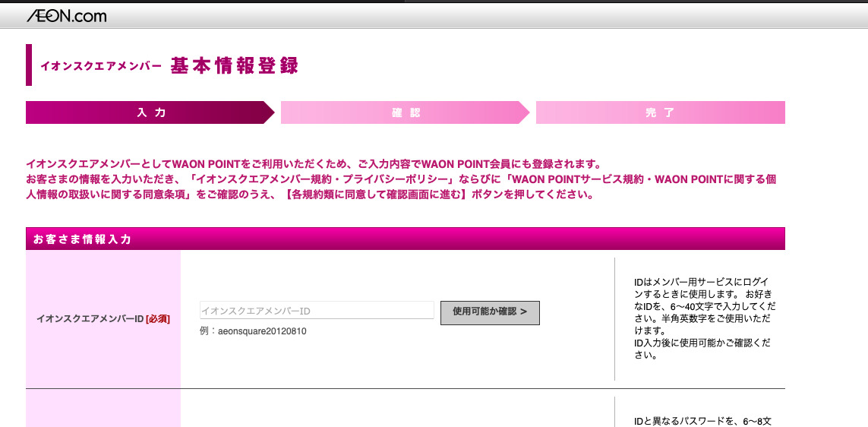Click the お客さま情報入力 section header

pos(82,239)
